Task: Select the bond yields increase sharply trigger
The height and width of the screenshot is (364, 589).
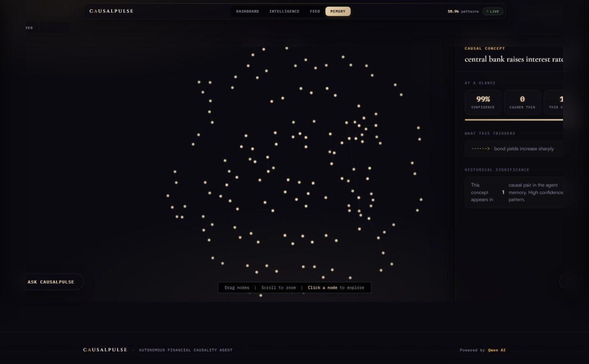Action: (514, 149)
